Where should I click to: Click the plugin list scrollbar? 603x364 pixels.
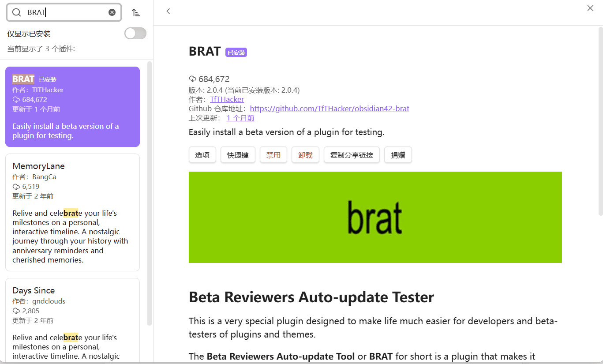[150, 193]
